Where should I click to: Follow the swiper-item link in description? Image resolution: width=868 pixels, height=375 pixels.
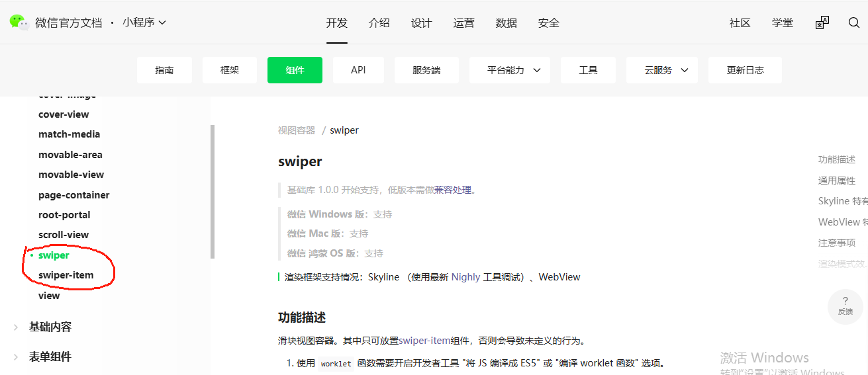424,341
